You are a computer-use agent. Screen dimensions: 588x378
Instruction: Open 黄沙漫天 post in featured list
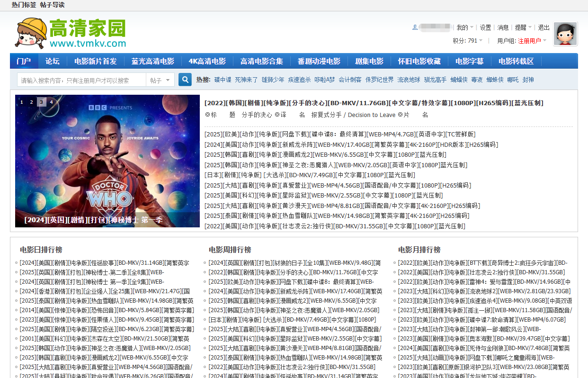342,206
